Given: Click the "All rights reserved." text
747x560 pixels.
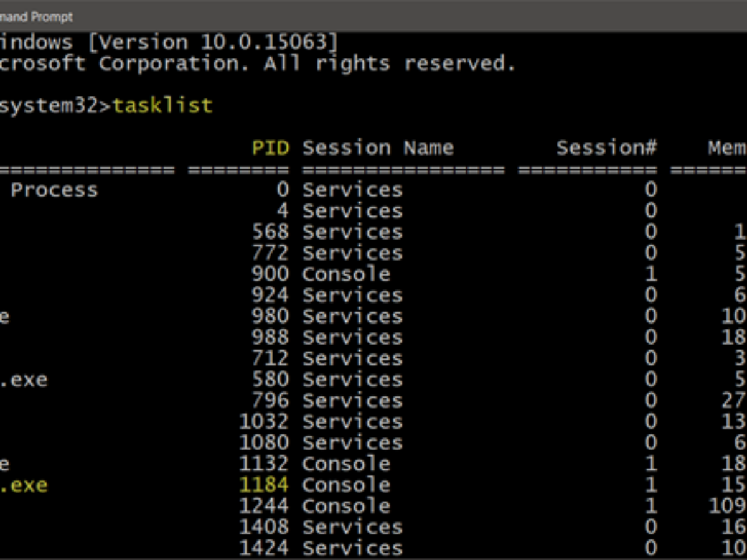Looking at the screenshot, I should coord(390,63).
